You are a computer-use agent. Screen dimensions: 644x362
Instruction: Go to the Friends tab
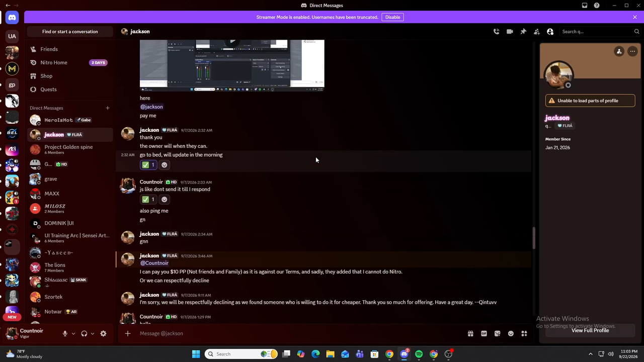pyautogui.click(x=69, y=49)
